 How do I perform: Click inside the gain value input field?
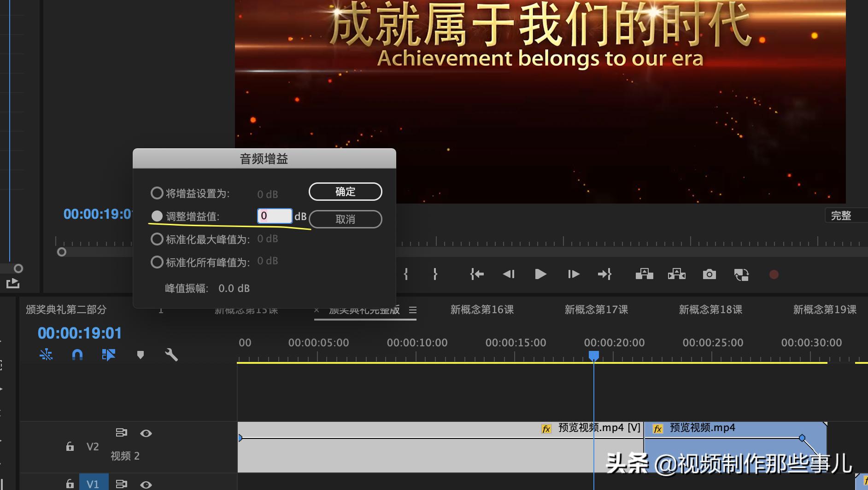[275, 216]
